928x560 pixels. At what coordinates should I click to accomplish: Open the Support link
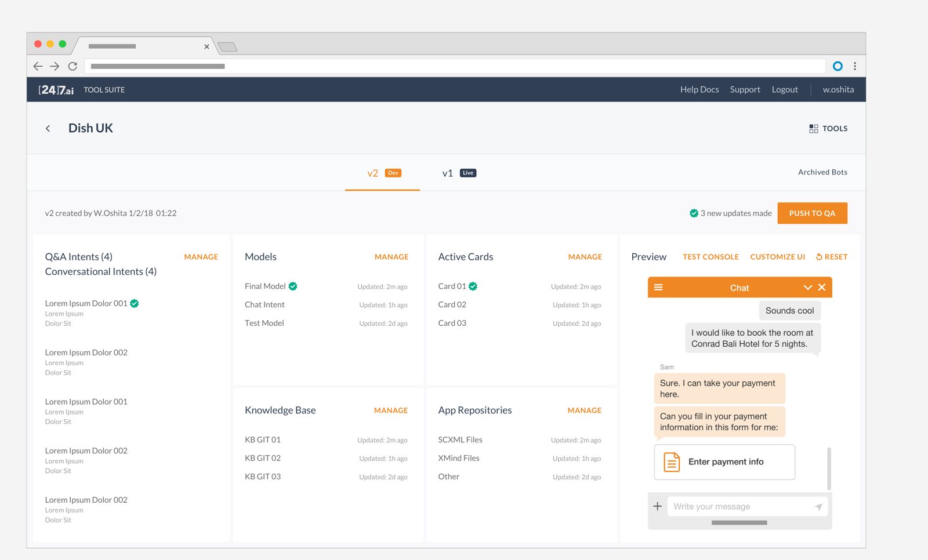pyautogui.click(x=745, y=90)
